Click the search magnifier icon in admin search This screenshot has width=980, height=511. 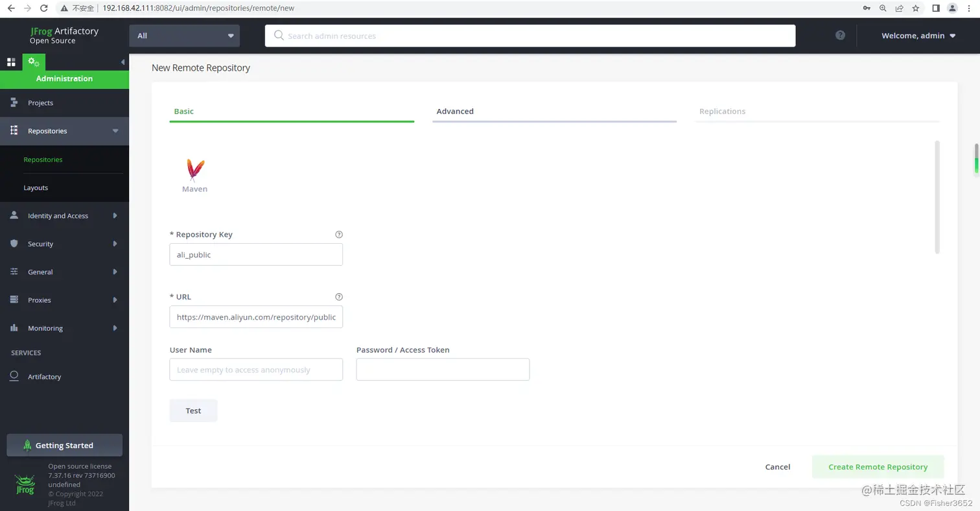click(x=279, y=36)
